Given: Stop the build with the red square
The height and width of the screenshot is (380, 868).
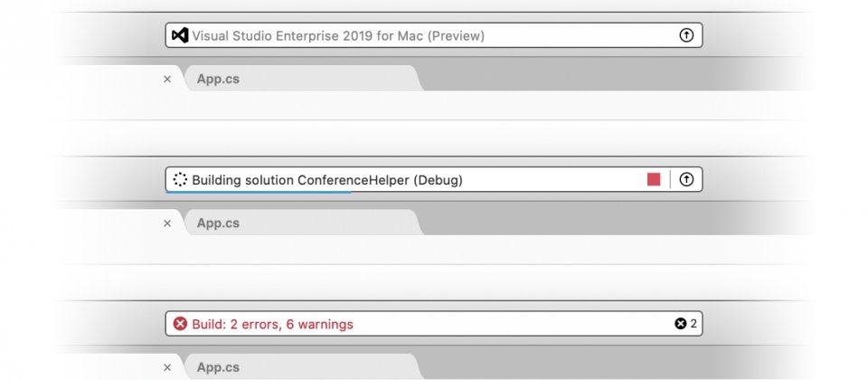Looking at the screenshot, I should (x=654, y=179).
